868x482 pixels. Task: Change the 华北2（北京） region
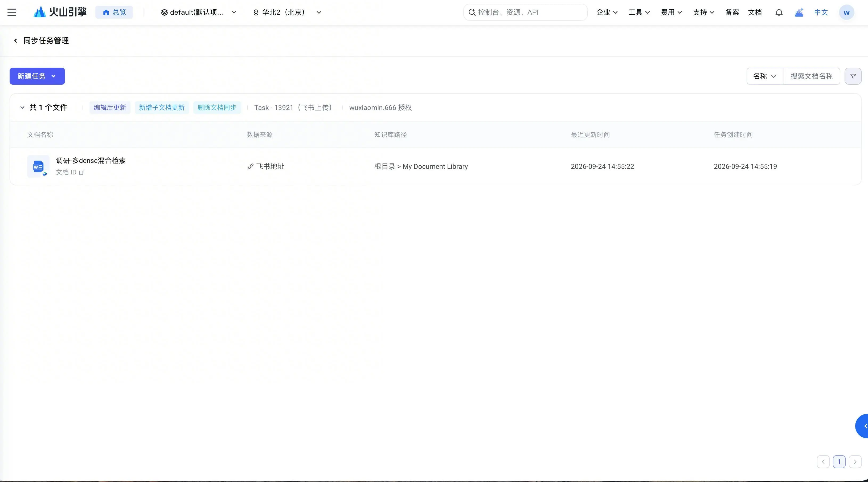[x=287, y=13]
